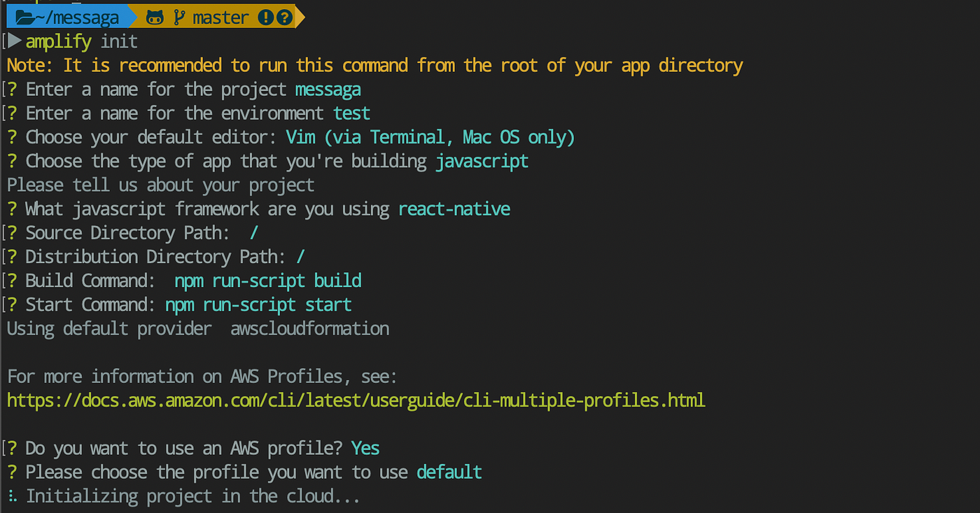Open the AWS CLI profiles documentation link

pos(355,400)
